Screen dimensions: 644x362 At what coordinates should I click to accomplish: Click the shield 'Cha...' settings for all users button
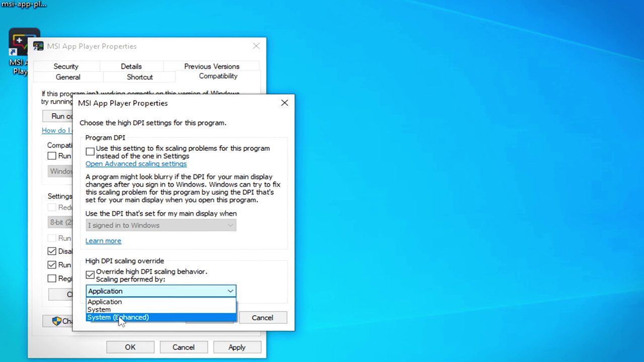[x=58, y=321]
